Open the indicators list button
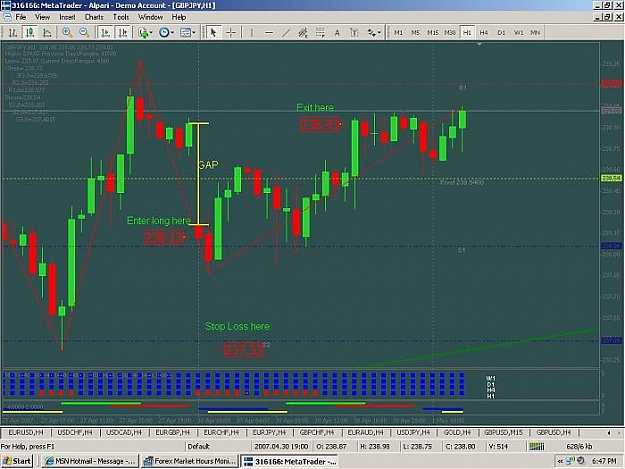The height and width of the screenshot is (469, 625). coord(143,33)
